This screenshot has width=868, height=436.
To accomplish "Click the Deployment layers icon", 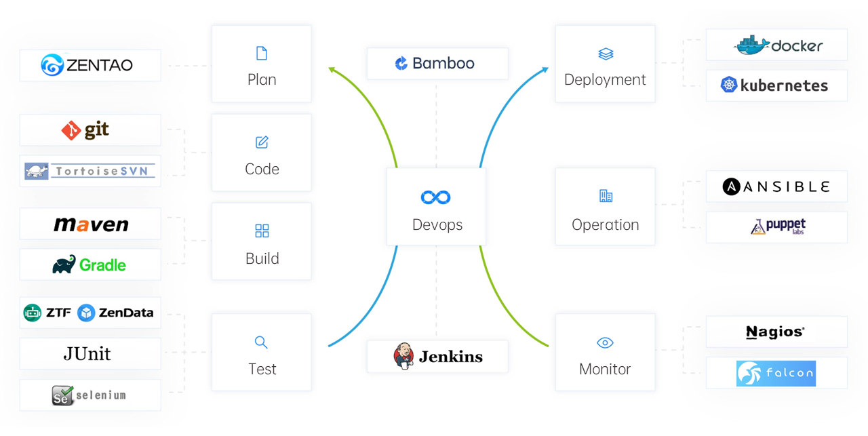I will click(606, 54).
